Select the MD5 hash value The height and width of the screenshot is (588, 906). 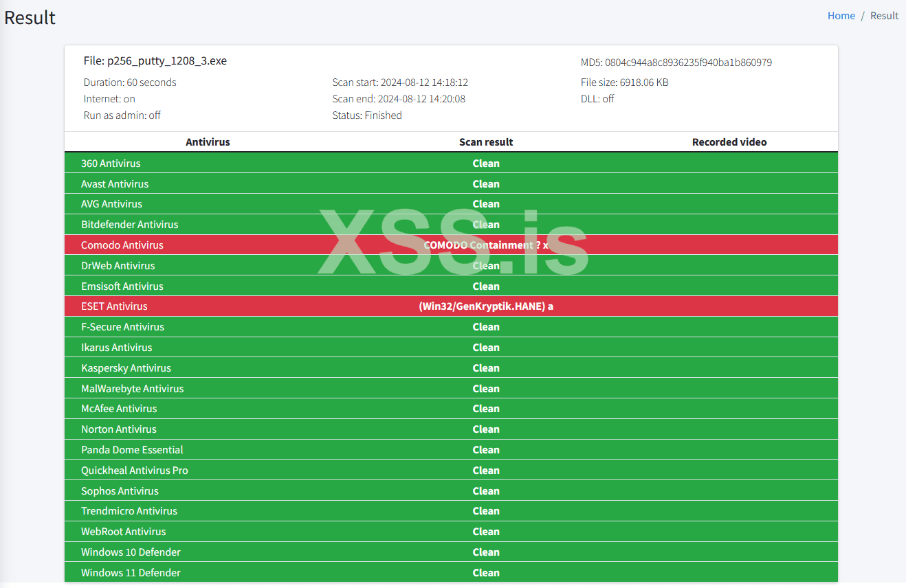click(x=688, y=63)
